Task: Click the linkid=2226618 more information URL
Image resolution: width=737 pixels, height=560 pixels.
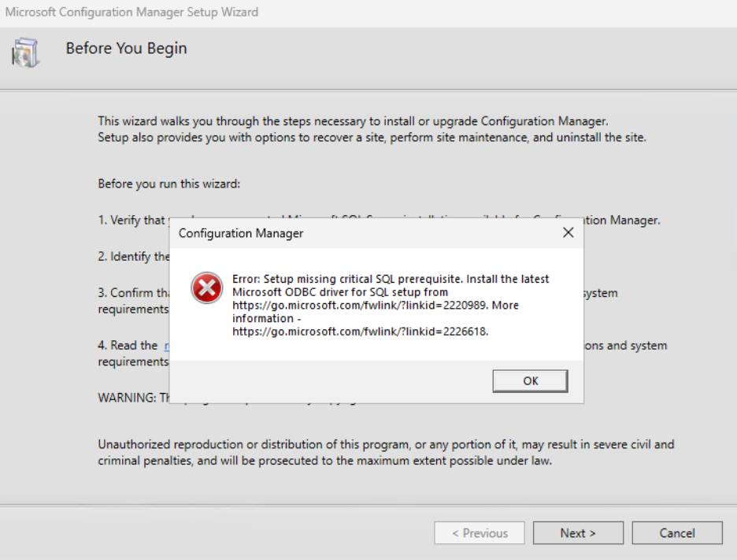Action: (359, 332)
